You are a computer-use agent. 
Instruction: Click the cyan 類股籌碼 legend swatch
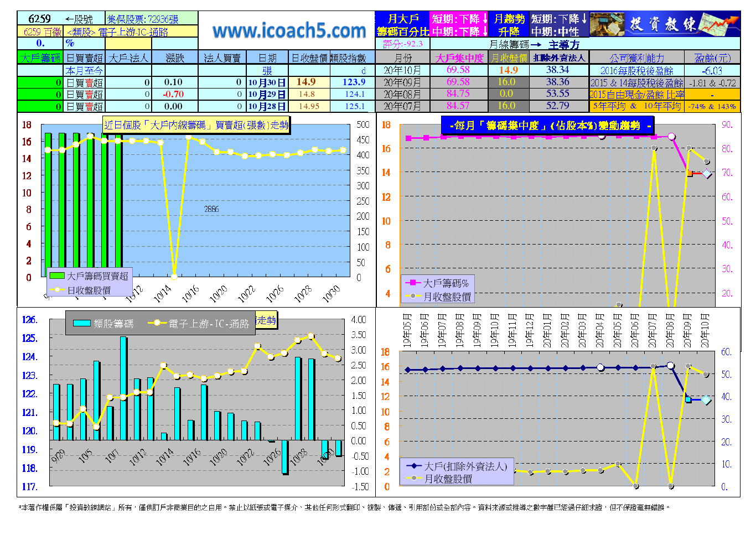click(82, 323)
